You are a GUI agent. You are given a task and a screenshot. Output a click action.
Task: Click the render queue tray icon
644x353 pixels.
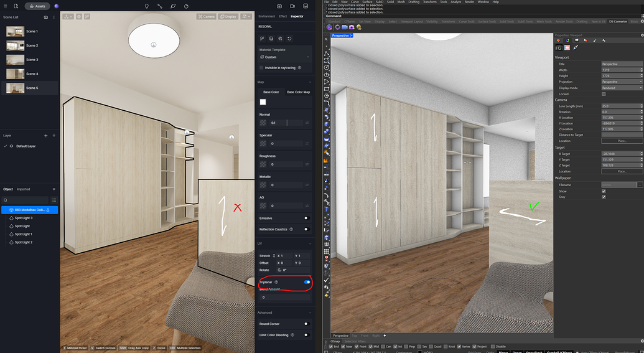[306, 6]
